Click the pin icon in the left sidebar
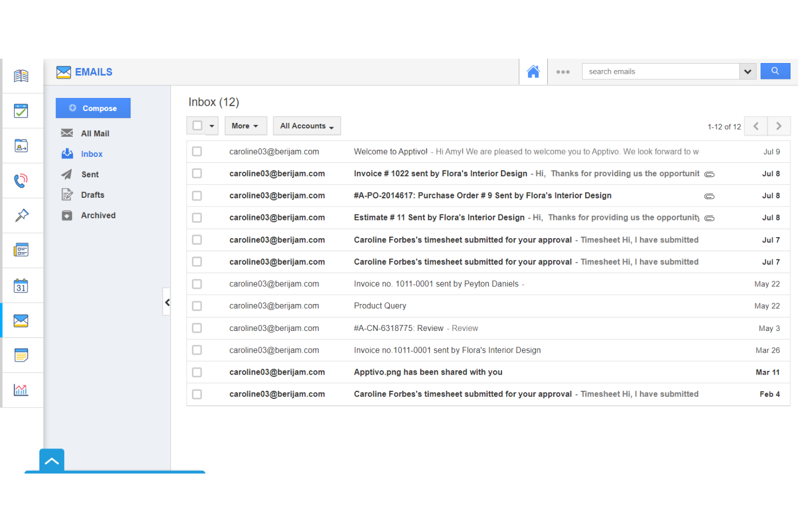The width and height of the screenshot is (798, 532). (22, 215)
